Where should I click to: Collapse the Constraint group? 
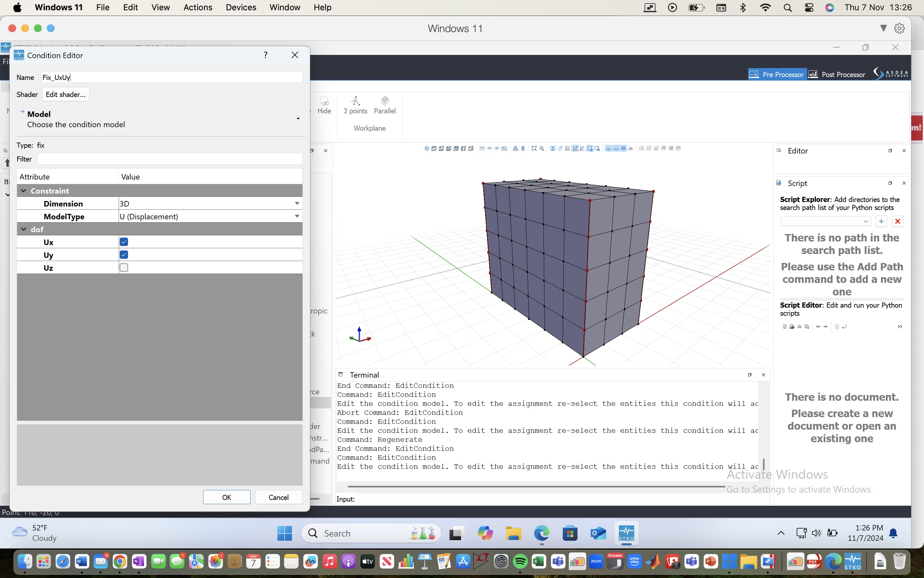[23, 191]
